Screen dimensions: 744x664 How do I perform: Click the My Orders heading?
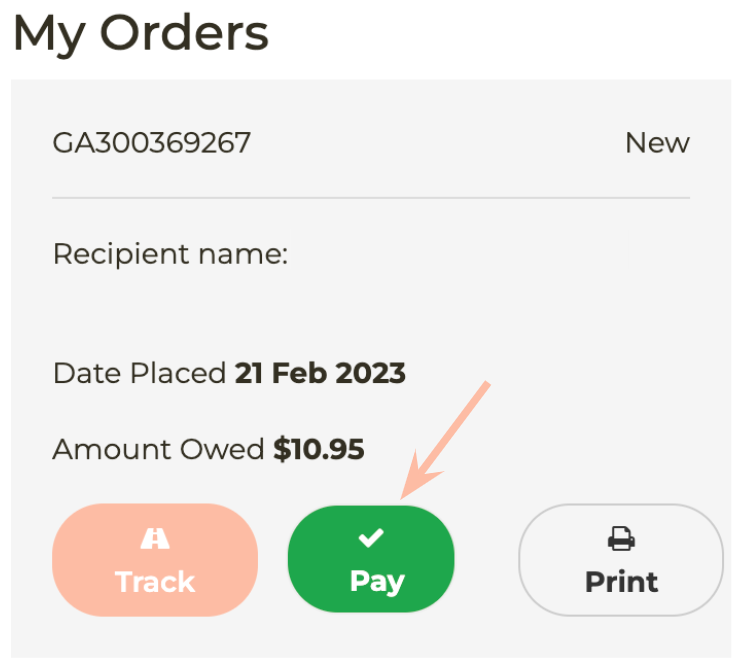point(141,34)
